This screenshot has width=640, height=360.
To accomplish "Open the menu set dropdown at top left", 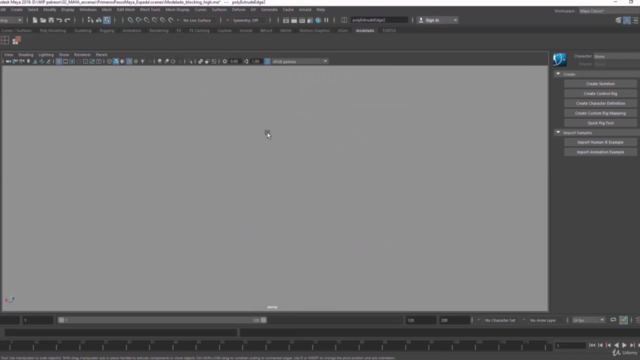I will (x=11, y=20).
